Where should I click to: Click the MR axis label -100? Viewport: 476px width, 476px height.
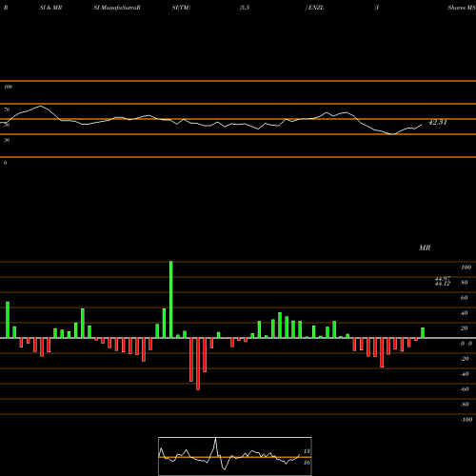[466, 420]
